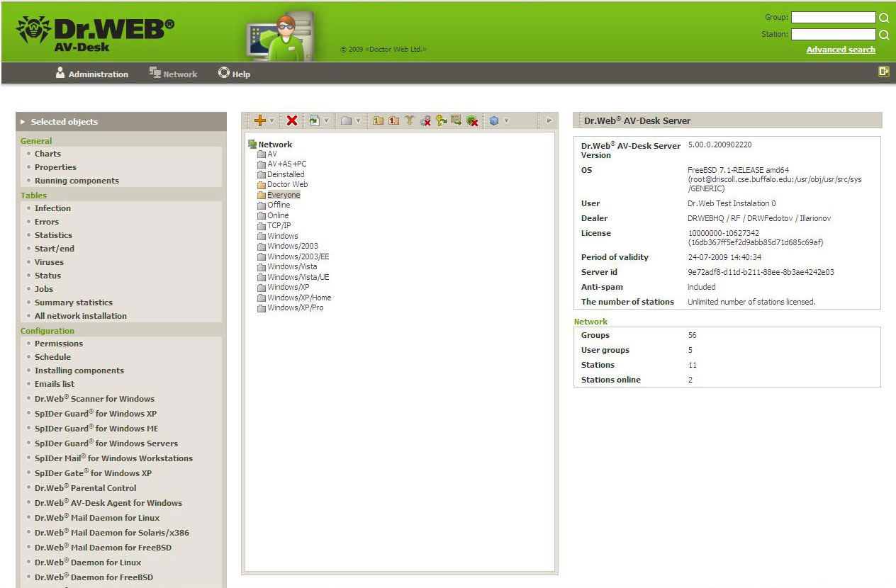Open the dropdown arrow beside the gray folder icon
The image size is (896, 588).
click(358, 120)
